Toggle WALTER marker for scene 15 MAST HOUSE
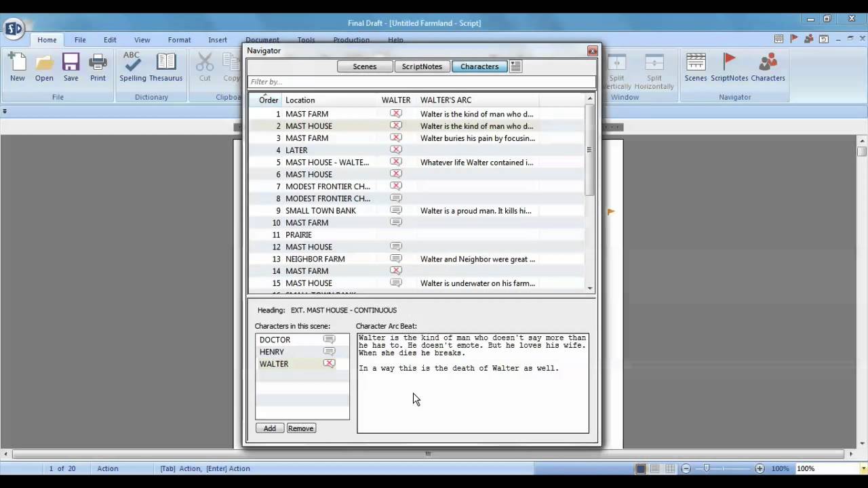The width and height of the screenshot is (868, 488). coord(396,283)
